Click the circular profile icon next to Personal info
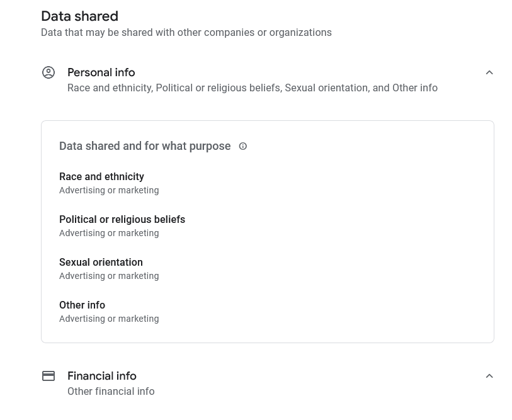 coord(48,72)
